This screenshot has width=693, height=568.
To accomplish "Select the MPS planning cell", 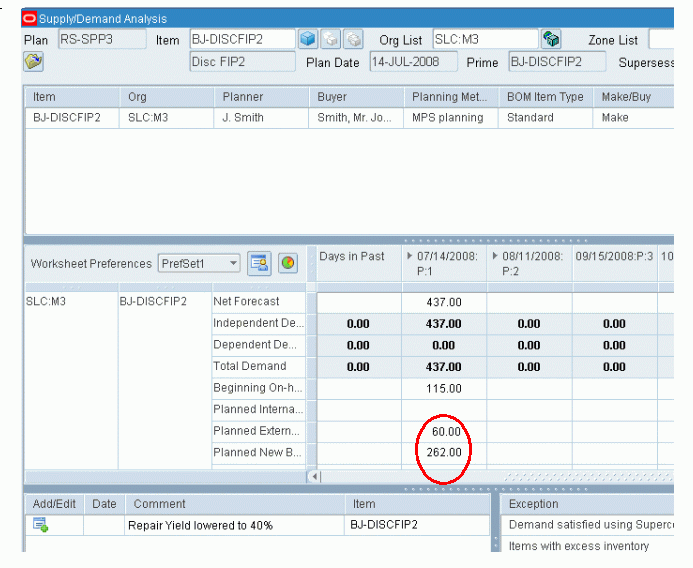I will (451, 118).
